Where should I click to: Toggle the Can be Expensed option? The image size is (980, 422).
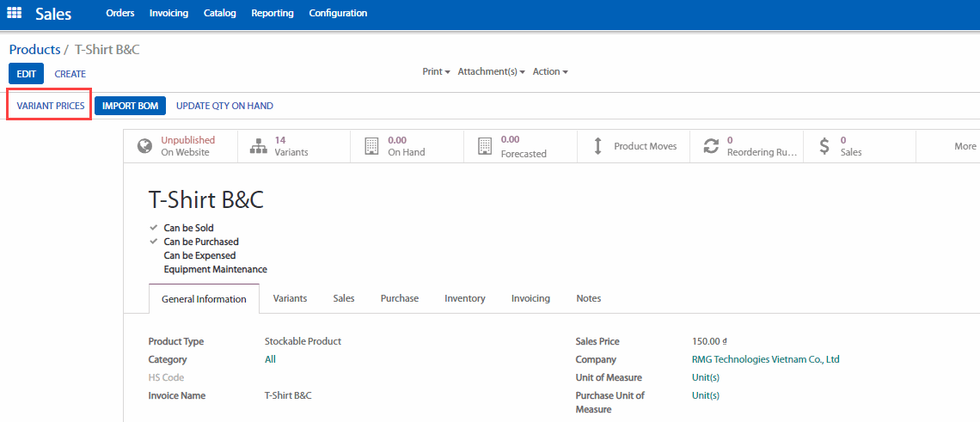(x=199, y=255)
